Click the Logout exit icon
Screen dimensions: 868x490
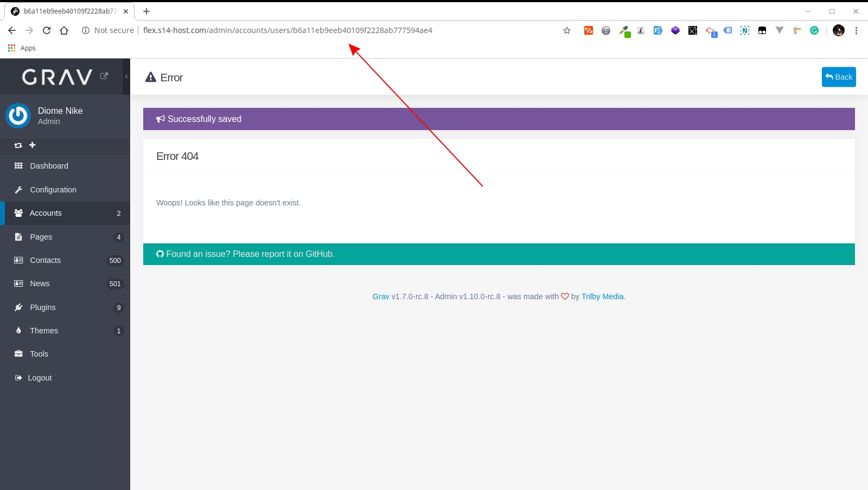pyautogui.click(x=18, y=378)
